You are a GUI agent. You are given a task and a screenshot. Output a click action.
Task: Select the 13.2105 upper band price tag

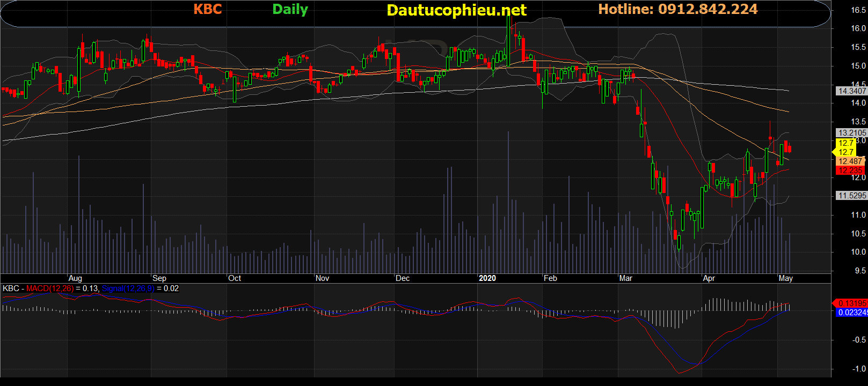pos(851,133)
